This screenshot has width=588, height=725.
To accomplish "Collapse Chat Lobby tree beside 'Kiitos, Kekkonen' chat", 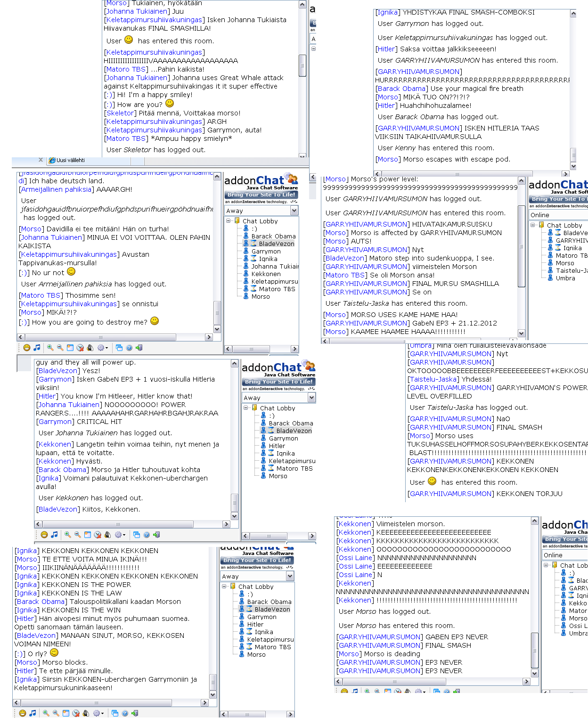I will 246,408.
